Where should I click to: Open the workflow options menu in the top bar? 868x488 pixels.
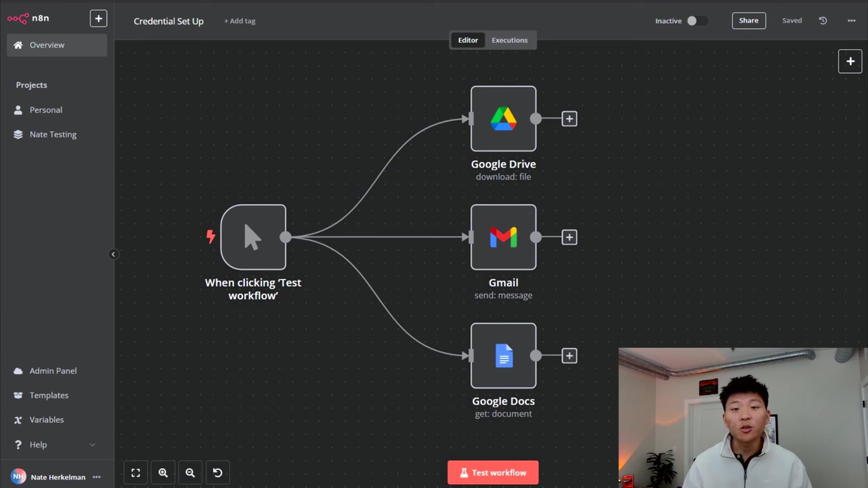[851, 21]
